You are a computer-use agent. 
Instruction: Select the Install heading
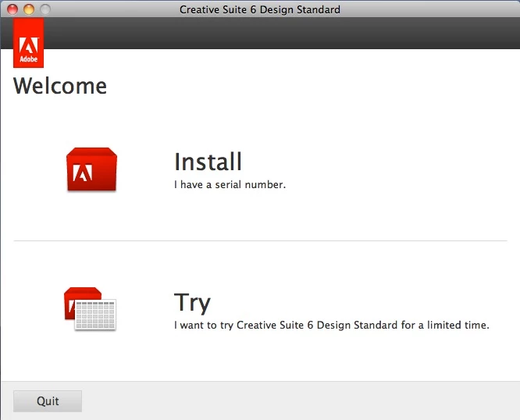[208, 162]
